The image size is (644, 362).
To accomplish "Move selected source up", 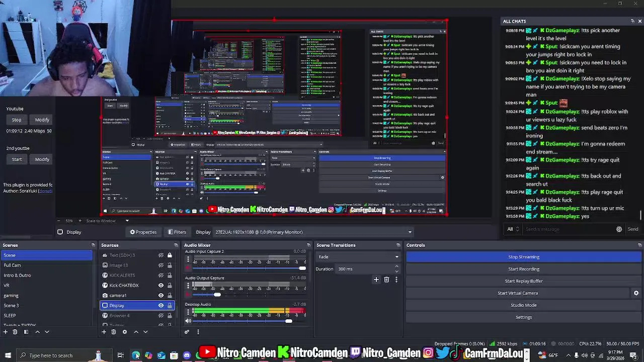I will (x=136, y=332).
